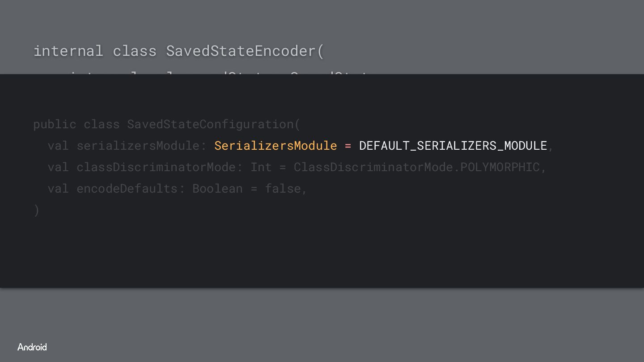
Task: Click "val" before encodeDefaults
Action: point(58,189)
